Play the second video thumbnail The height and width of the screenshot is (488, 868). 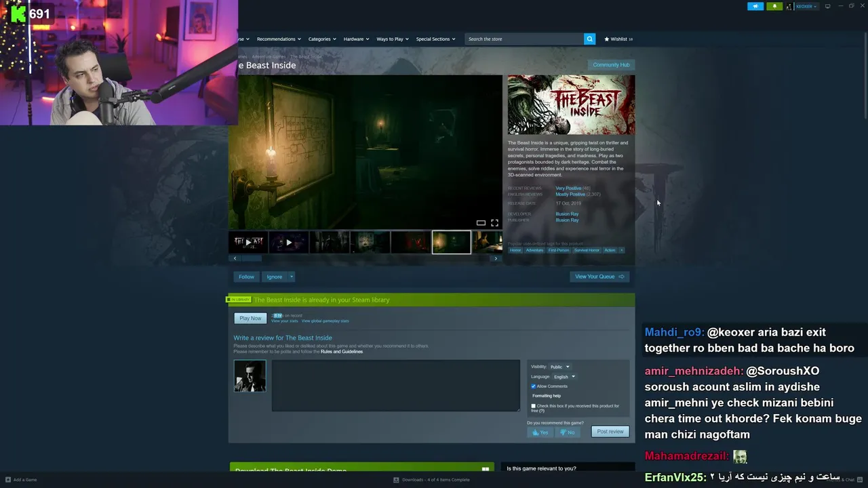(288, 242)
